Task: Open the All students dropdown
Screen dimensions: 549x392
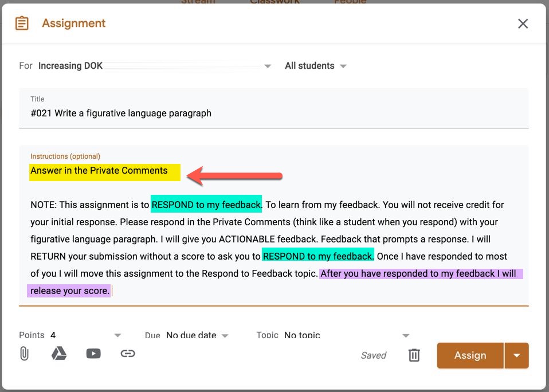Action: pos(315,66)
